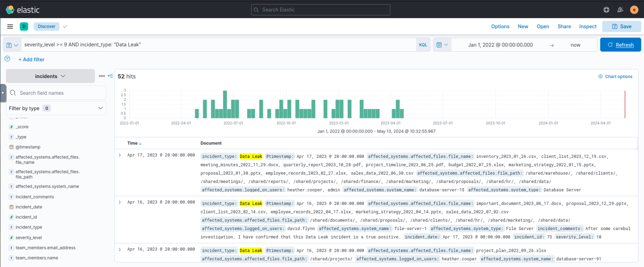This screenshot has height=267, width=644.
Task: Click the Share link
Action: 564,26
